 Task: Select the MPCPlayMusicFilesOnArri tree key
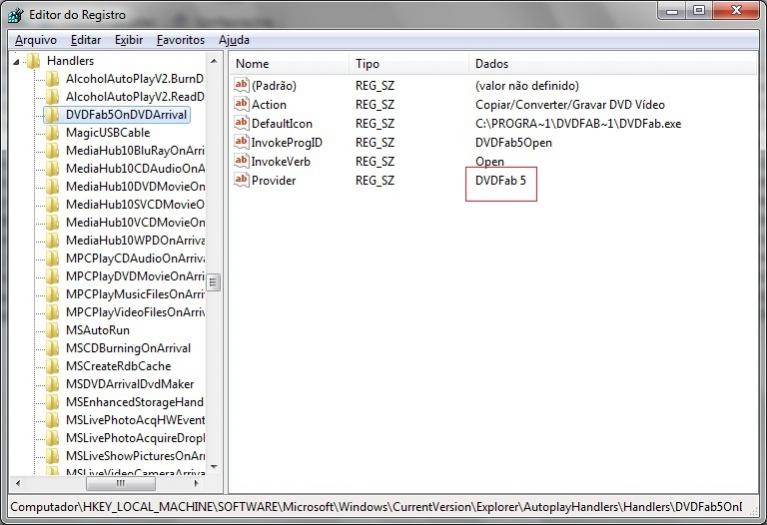click(135, 295)
